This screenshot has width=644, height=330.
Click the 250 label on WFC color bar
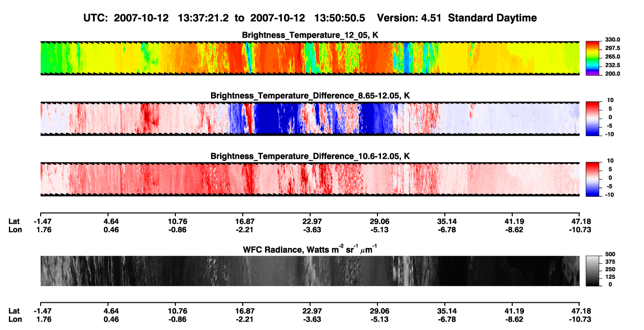[610, 270]
